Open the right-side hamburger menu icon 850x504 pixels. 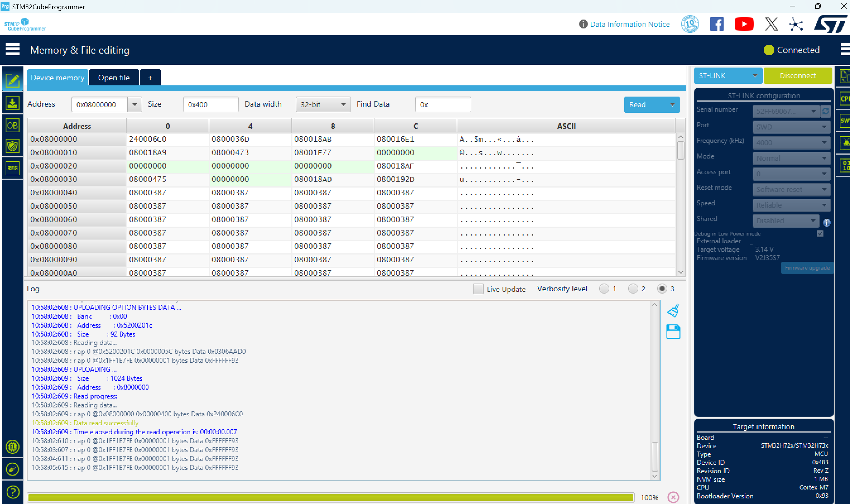pyautogui.click(x=845, y=50)
